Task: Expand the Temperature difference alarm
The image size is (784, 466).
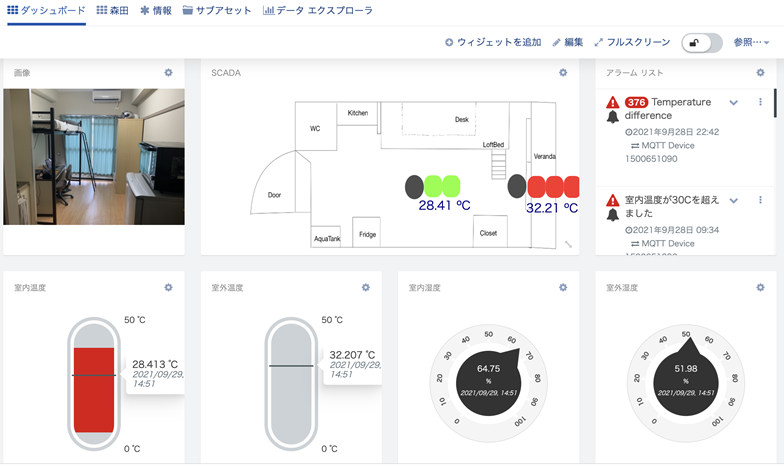Action: 734,102
